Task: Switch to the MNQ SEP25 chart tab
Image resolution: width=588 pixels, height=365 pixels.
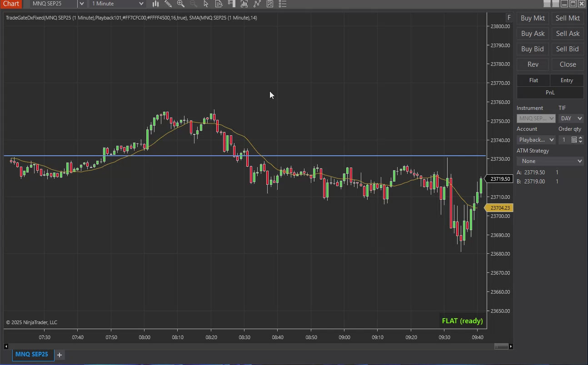Action: 32,355
